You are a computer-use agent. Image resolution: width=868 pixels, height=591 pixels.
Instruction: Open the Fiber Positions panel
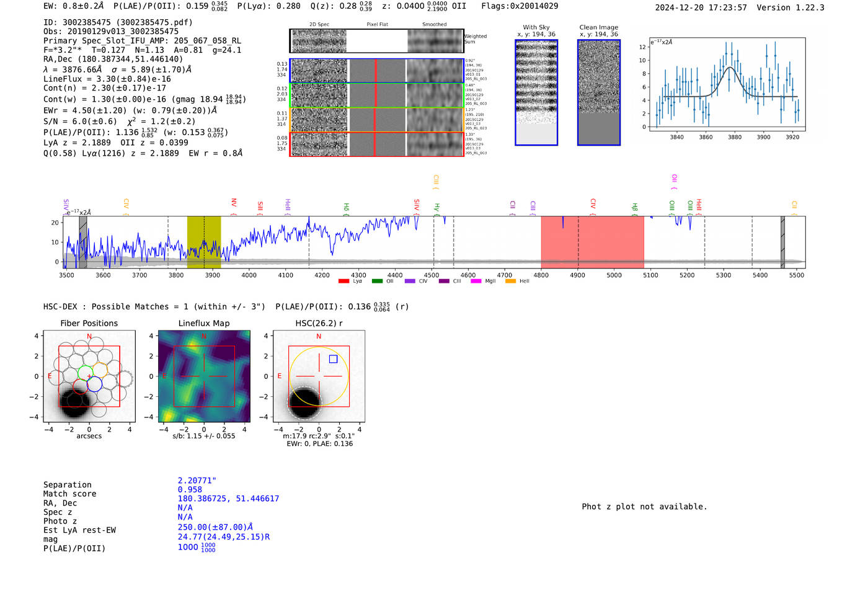[x=89, y=376]
